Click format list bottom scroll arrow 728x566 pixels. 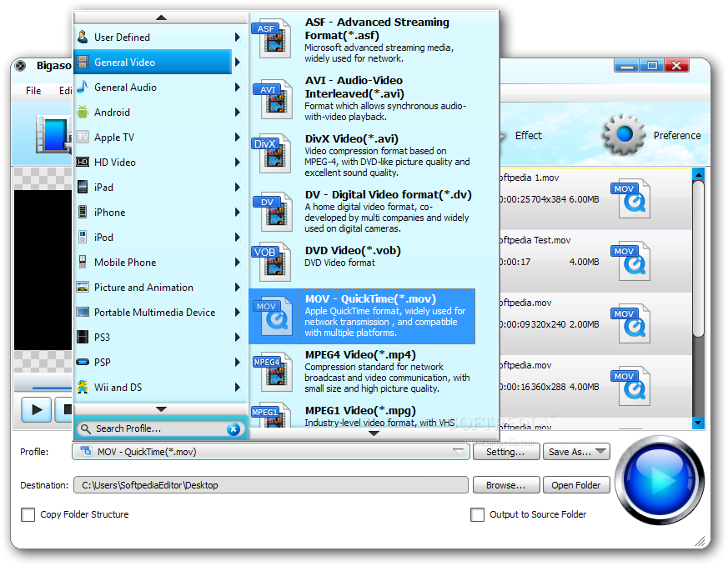pyautogui.click(x=374, y=433)
